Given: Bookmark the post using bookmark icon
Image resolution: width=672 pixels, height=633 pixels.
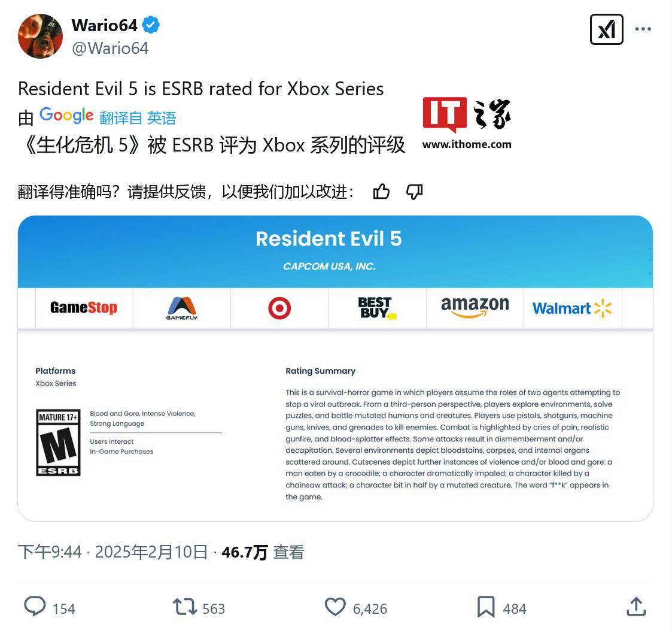Looking at the screenshot, I should 486,607.
